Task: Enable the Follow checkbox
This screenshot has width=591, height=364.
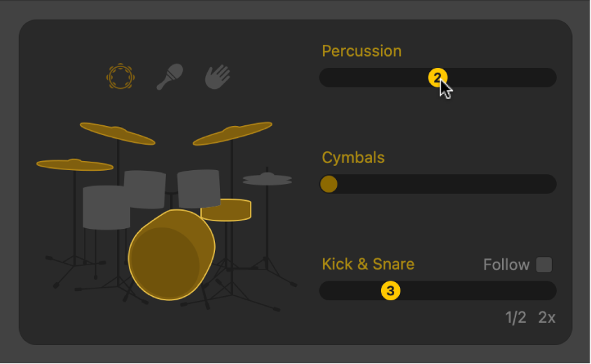Action: coord(544,265)
